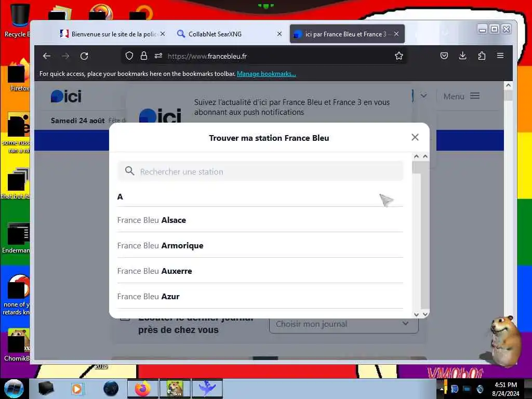The image size is (532, 399).
Task: Close the Bienvenue police site tab
Action: 163,34
